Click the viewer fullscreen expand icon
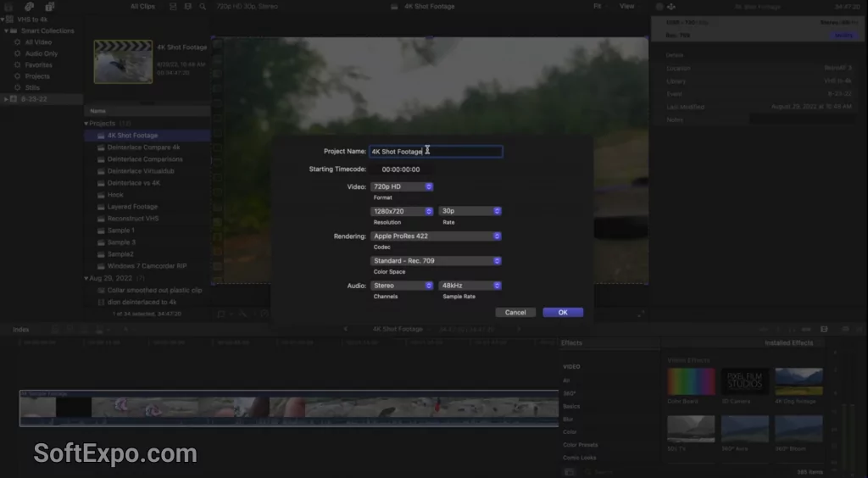Image resolution: width=868 pixels, height=478 pixels. (641, 314)
